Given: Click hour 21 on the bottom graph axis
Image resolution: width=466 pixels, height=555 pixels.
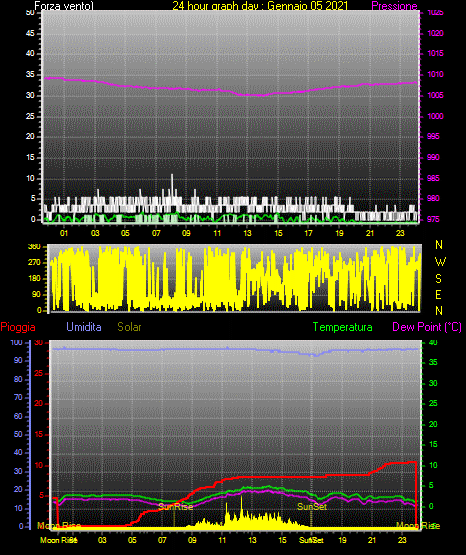Looking at the screenshot, I should [x=372, y=540].
